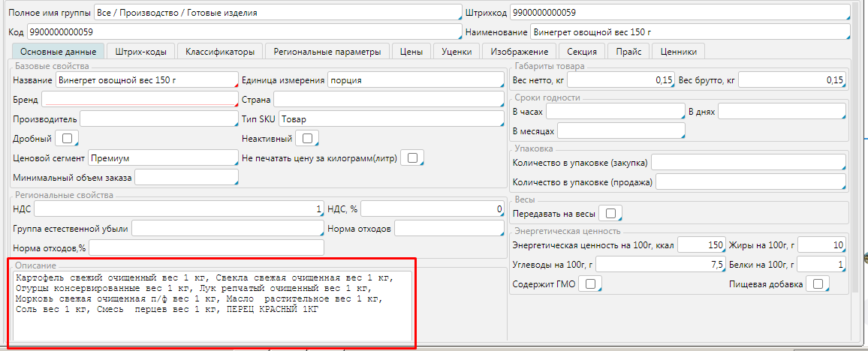The width and height of the screenshot is (868, 351).
Task: Enable Передавать на весы checkbox
Action: coord(612,214)
